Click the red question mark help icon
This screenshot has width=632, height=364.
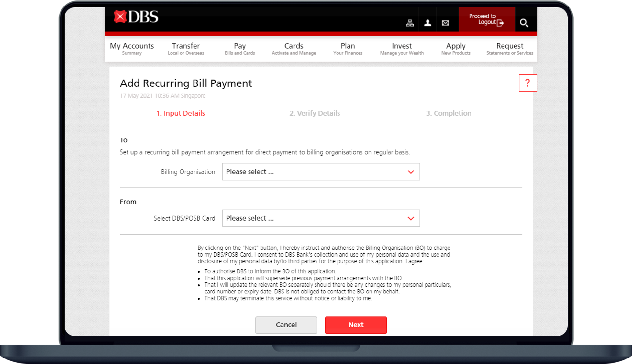click(527, 83)
